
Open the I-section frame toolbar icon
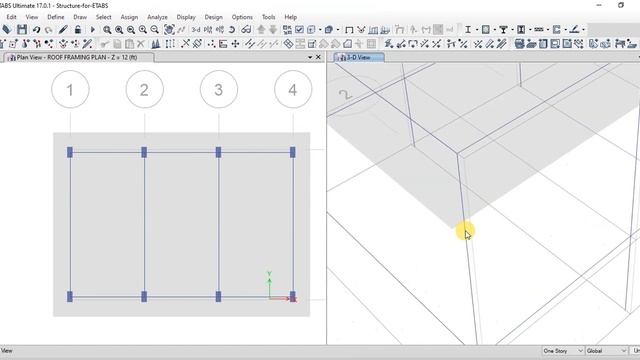coord(468,30)
